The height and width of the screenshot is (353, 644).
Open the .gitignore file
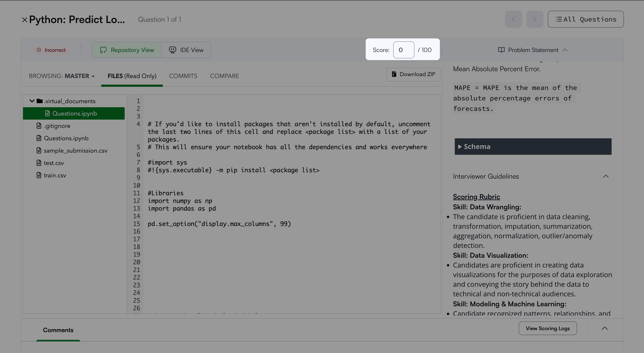pos(57,126)
